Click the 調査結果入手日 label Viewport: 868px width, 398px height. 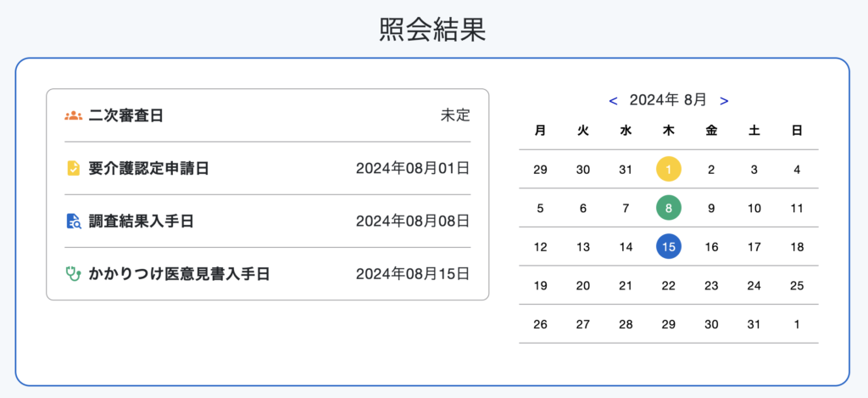click(141, 221)
